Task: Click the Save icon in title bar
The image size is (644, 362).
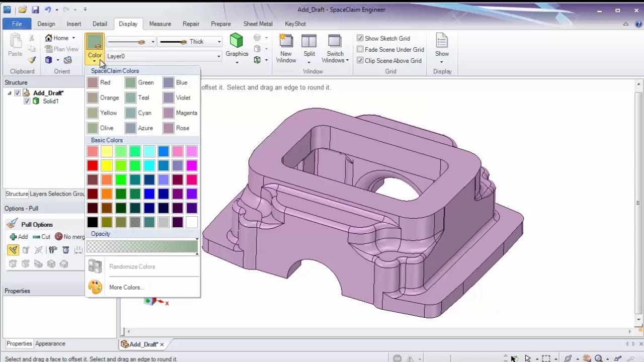Action: (x=35, y=10)
